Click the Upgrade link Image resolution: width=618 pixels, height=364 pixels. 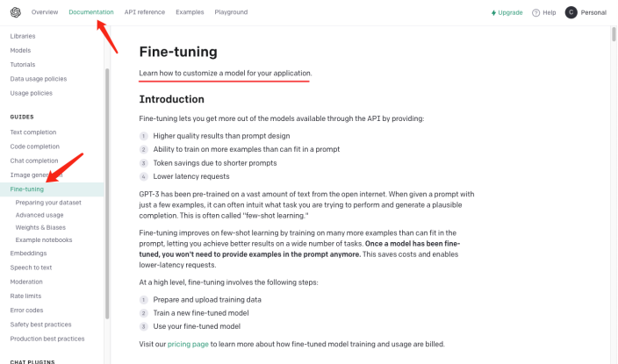click(510, 13)
